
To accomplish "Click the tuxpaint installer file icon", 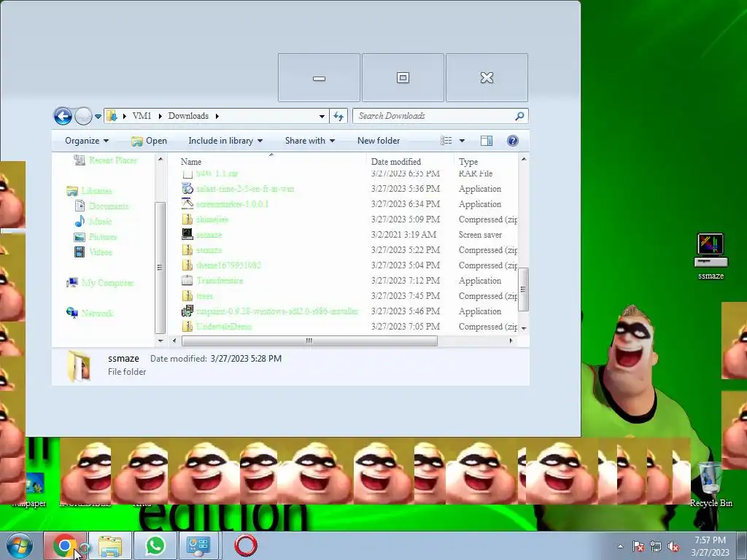I will pyautogui.click(x=187, y=311).
